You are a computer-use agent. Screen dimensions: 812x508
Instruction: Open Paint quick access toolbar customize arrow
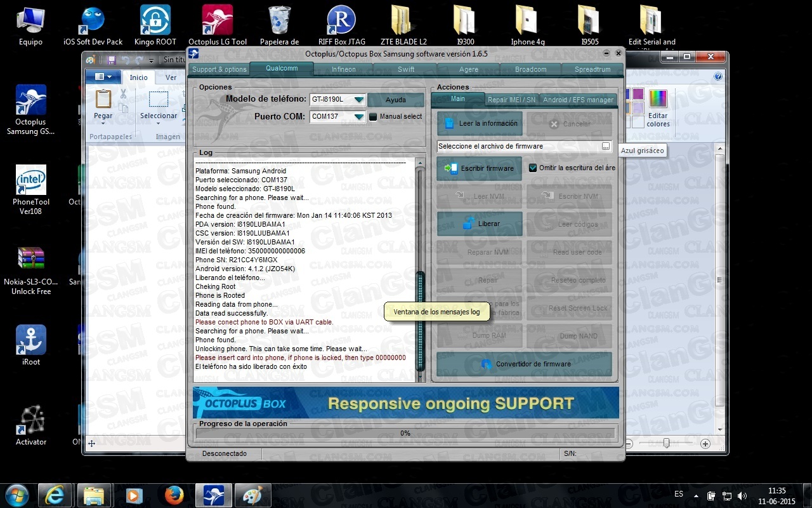[x=152, y=60]
